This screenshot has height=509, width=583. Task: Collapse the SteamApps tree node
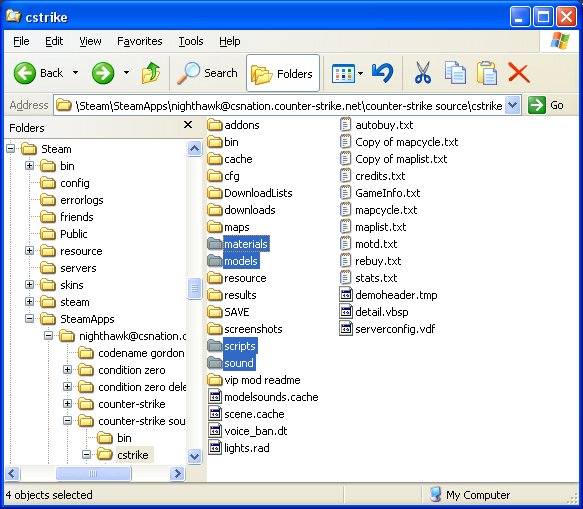pos(29,319)
